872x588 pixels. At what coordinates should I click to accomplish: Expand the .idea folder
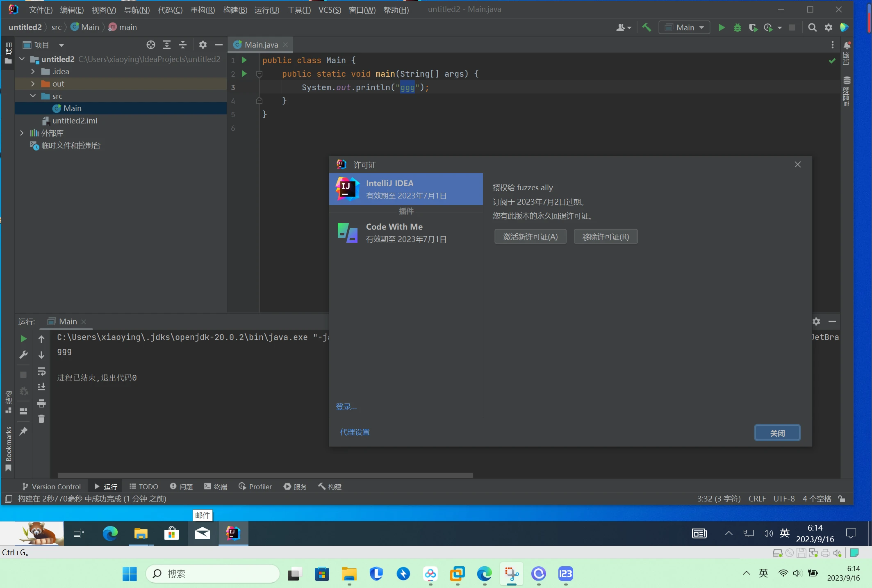33,71
